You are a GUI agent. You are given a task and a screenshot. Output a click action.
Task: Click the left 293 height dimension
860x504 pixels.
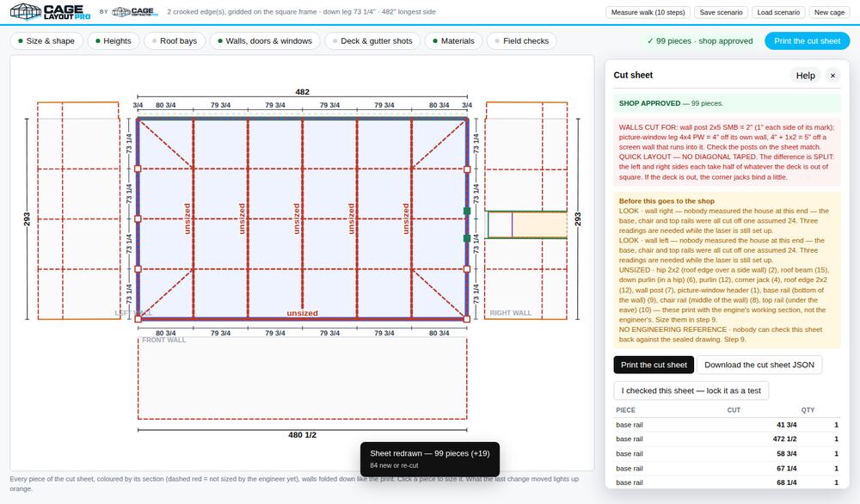(x=27, y=218)
